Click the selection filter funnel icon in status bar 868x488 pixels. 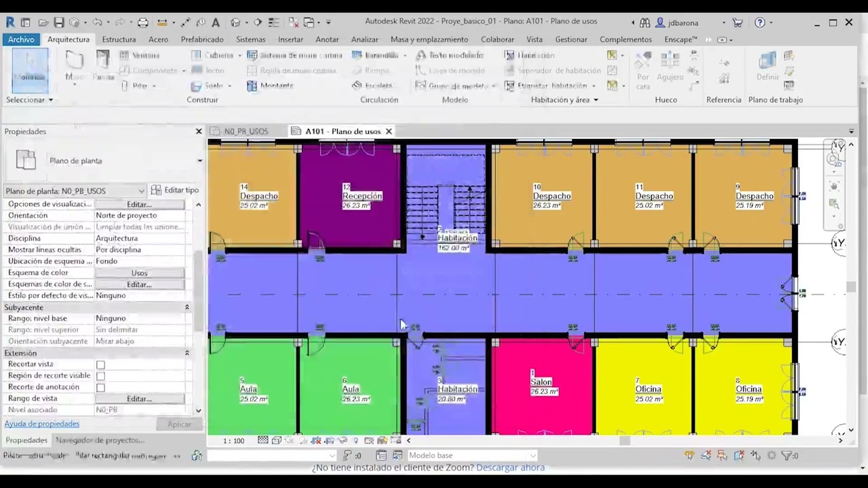[x=787, y=455]
